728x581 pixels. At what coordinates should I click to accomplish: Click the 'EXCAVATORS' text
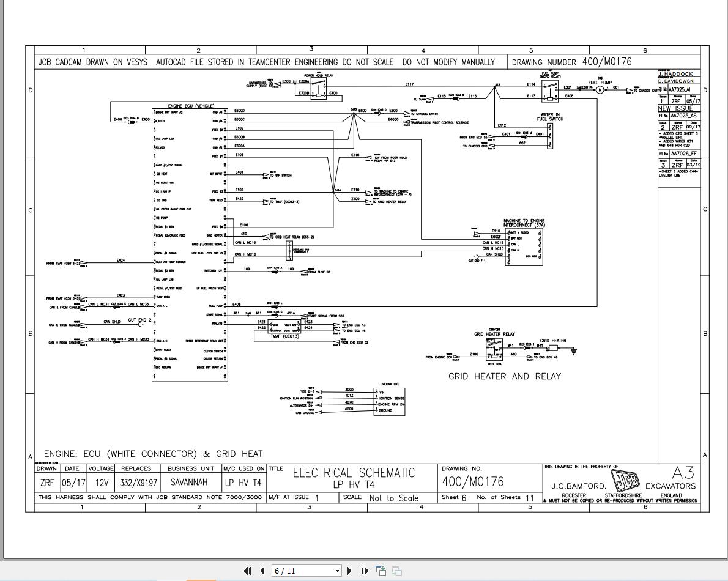[670, 486]
